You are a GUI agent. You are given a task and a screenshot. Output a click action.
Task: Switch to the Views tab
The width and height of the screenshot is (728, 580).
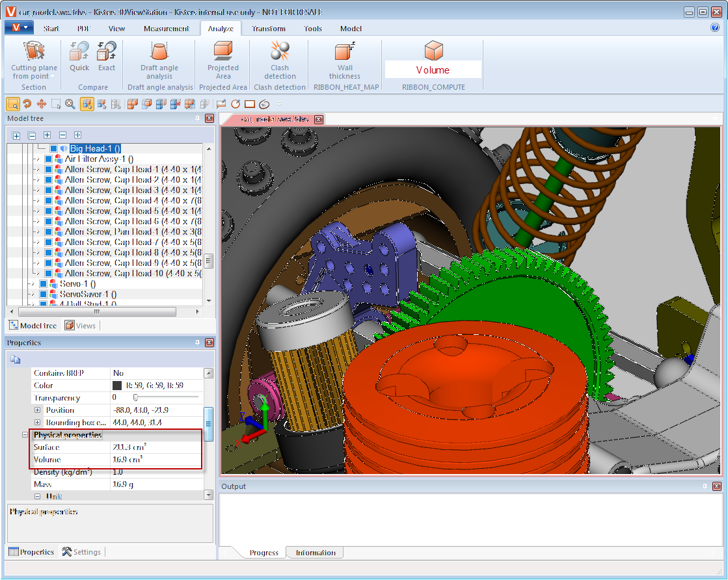[x=81, y=326]
